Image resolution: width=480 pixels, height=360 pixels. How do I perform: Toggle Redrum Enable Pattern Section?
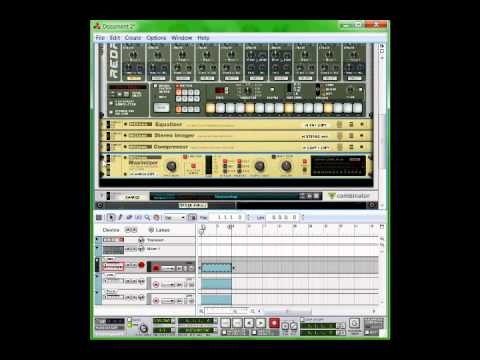[x=155, y=86]
